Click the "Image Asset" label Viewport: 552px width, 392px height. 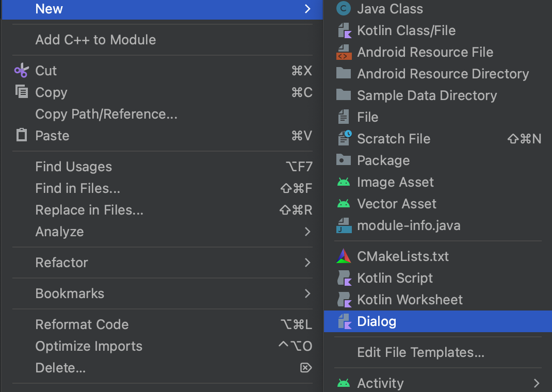tap(395, 182)
